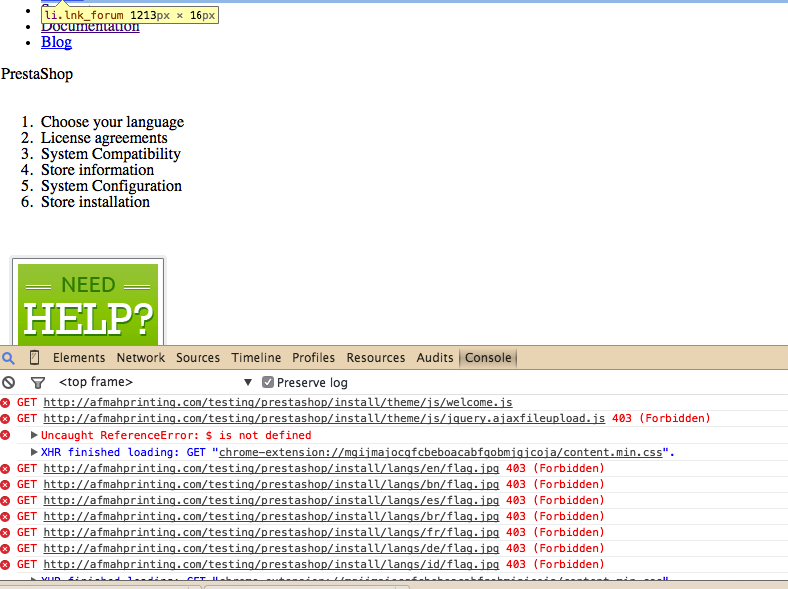
Task: Open the top frame context dropdown
Action: click(155, 382)
